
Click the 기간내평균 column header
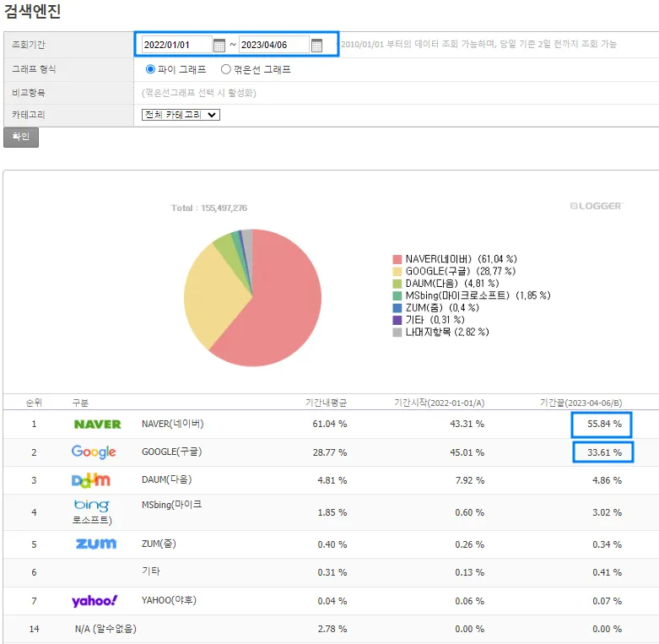[x=327, y=403]
